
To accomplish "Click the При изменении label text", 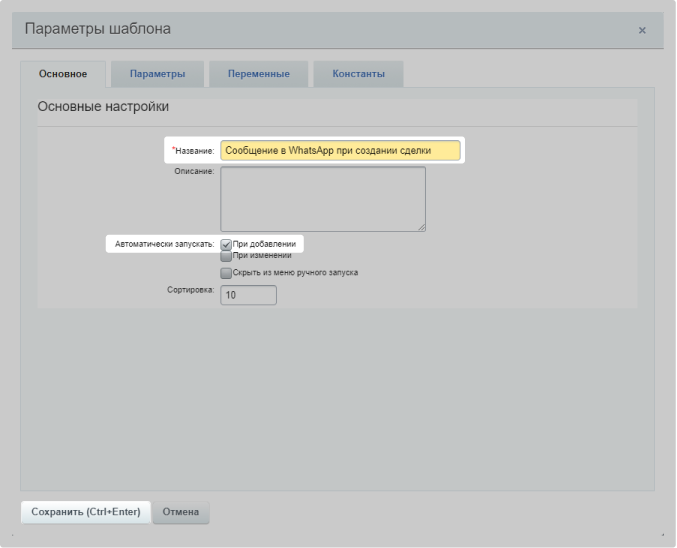I will (x=262, y=256).
